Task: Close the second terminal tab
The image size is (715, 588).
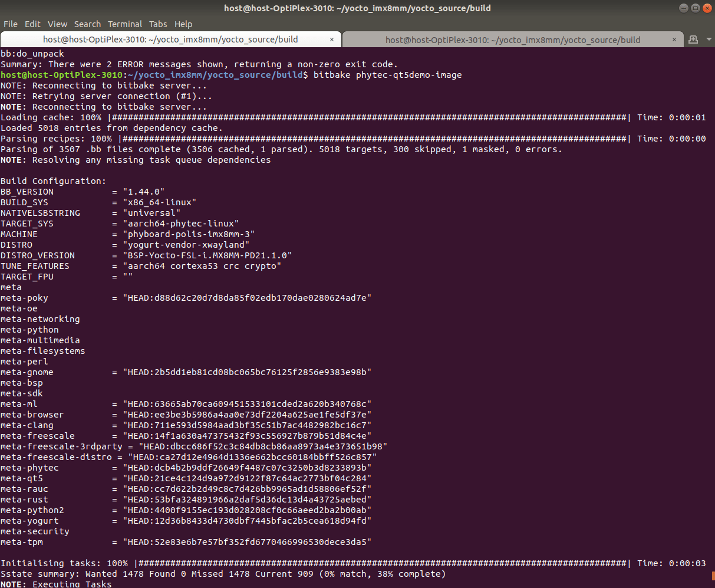Action: point(674,39)
